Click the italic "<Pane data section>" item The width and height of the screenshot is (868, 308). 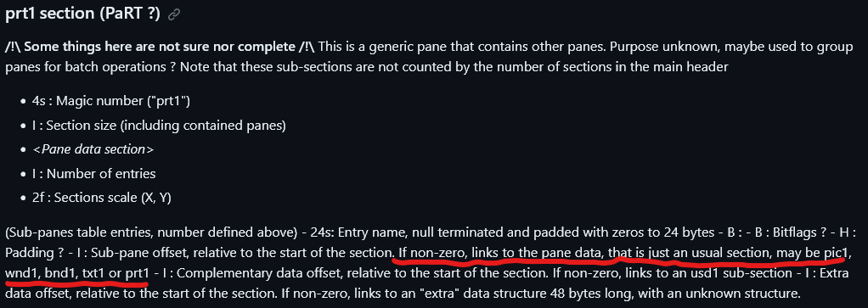93,149
